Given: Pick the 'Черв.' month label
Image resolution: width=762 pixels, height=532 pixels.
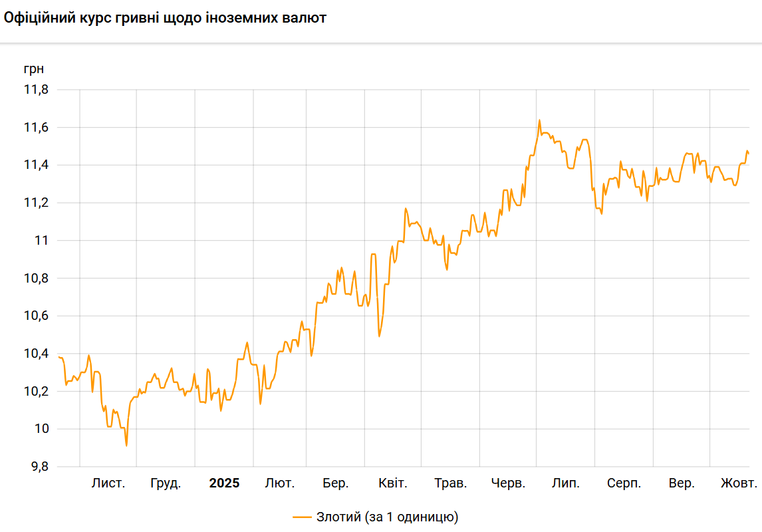Looking at the screenshot, I should [508, 483].
